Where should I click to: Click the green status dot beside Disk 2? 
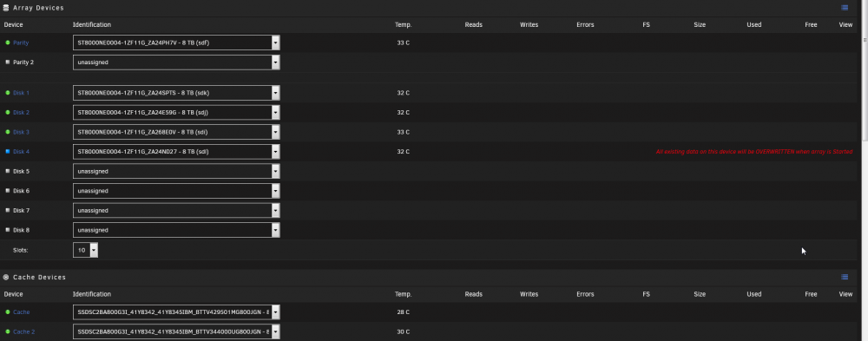click(x=8, y=113)
